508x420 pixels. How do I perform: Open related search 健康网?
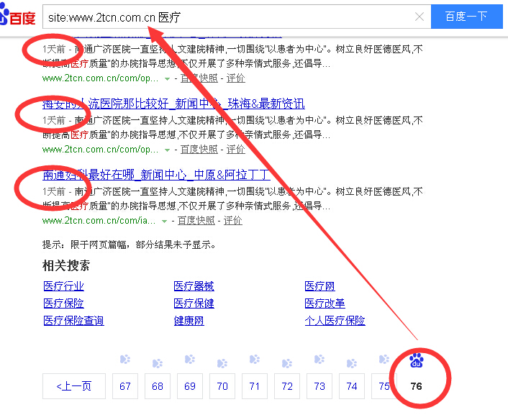coord(189,321)
